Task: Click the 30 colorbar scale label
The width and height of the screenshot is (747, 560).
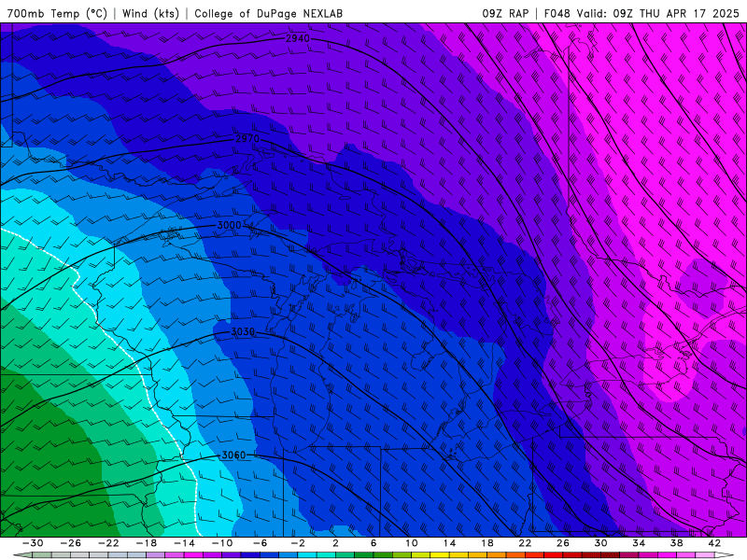Action: coord(600,543)
